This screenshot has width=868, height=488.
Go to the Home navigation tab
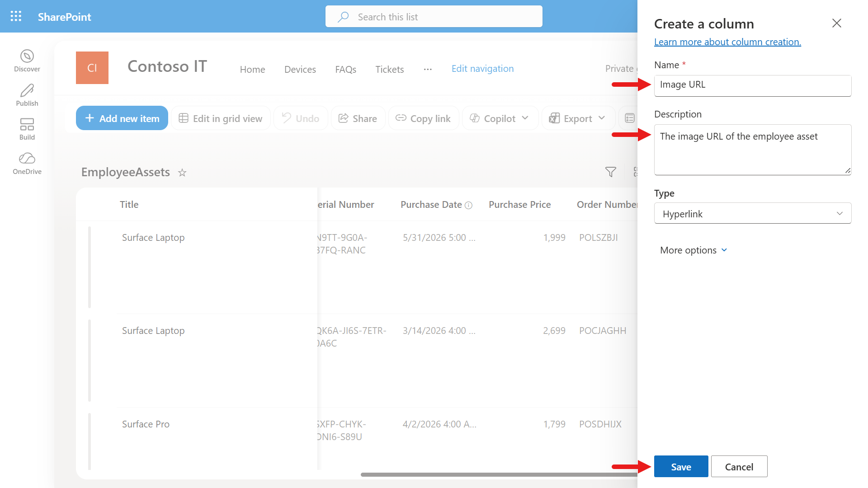click(x=253, y=69)
